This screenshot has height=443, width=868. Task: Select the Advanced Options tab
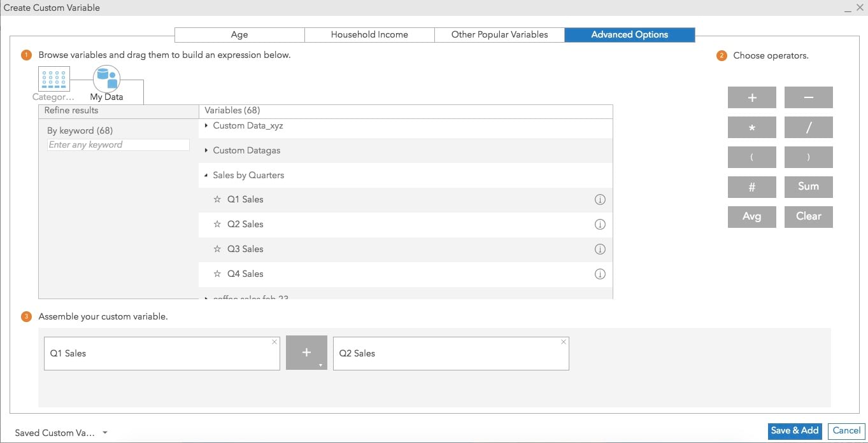coord(630,34)
